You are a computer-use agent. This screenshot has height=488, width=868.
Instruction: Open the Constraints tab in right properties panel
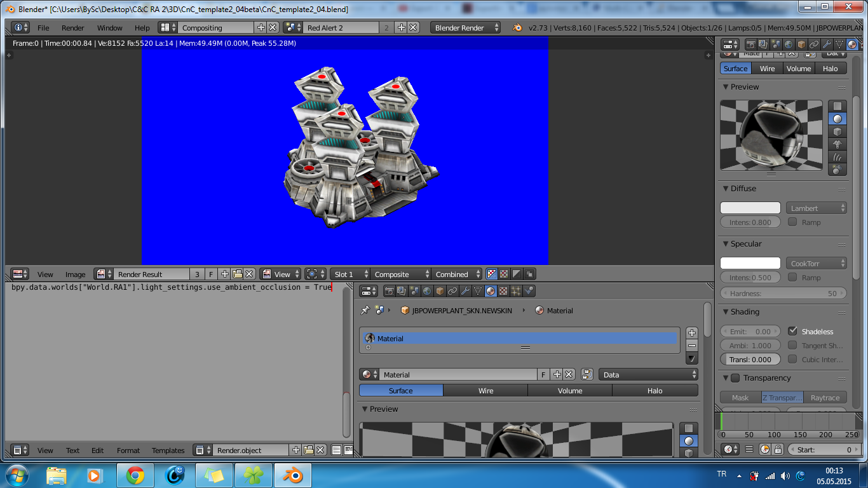tap(814, 44)
